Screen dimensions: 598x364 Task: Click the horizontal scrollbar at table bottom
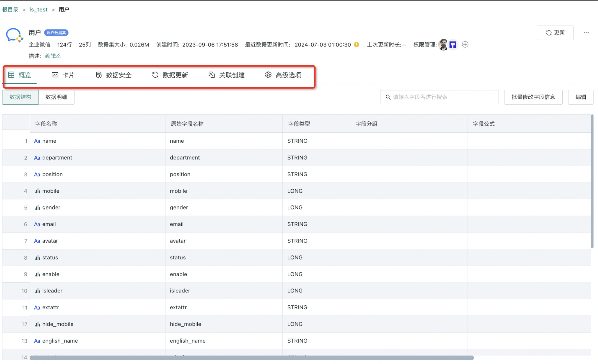(252, 358)
